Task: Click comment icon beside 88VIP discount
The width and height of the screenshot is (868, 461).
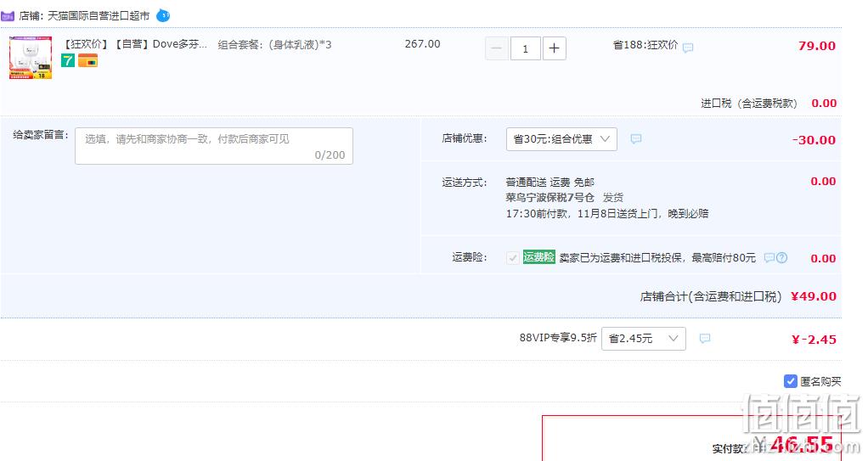Action: click(x=705, y=338)
